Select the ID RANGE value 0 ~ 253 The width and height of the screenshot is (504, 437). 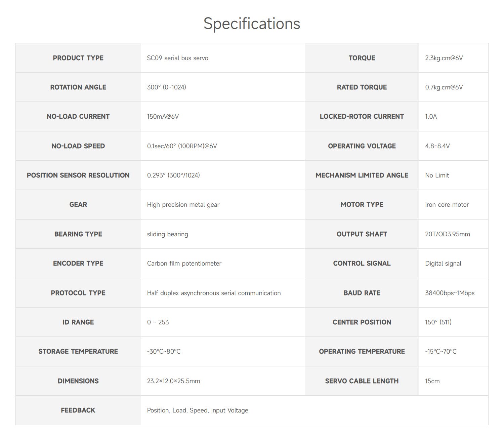158,322
